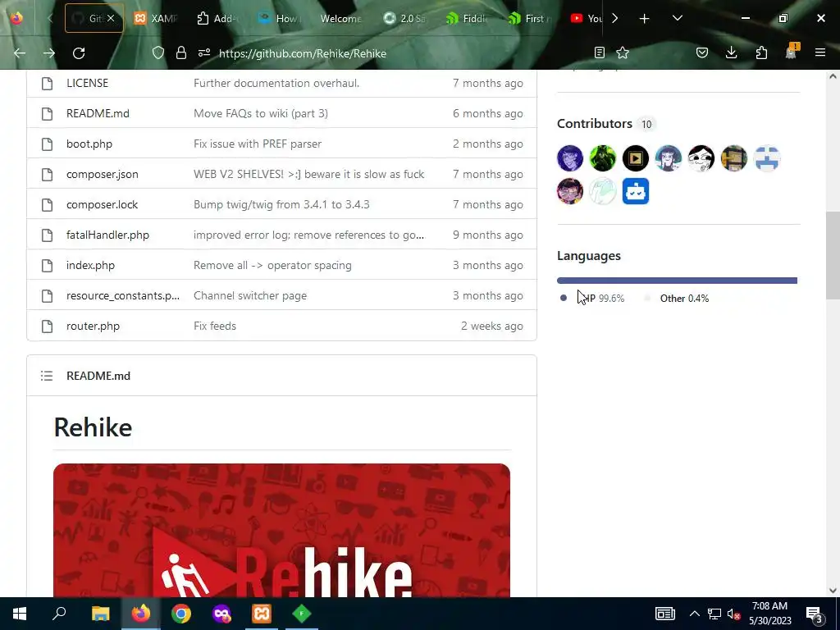Switch to the YouTube tab

(x=586, y=18)
